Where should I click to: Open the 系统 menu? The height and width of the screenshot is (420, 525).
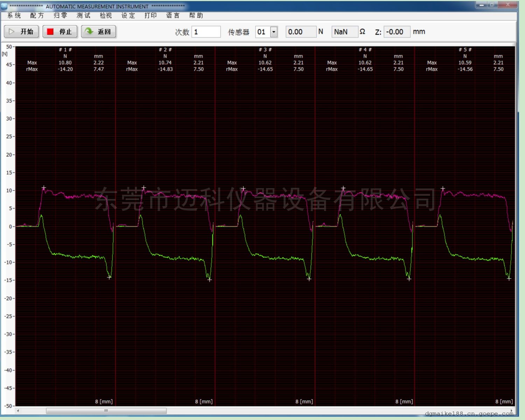pos(14,15)
